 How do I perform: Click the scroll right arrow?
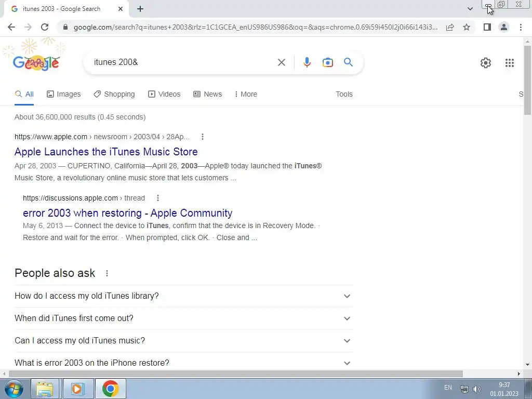[519, 374]
